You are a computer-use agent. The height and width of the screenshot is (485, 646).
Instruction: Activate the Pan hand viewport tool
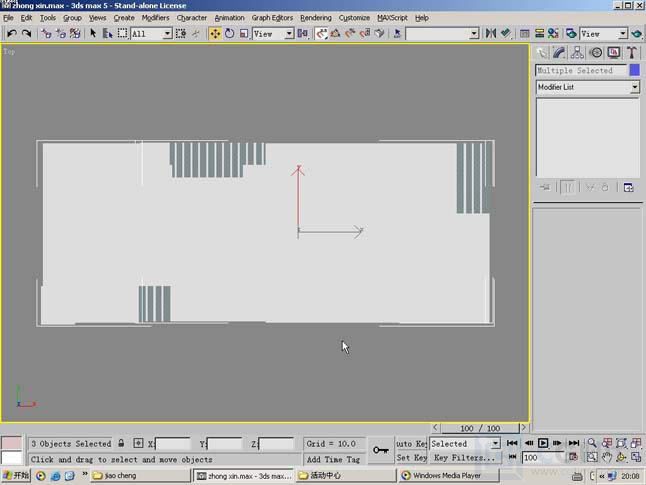point(606,457)
